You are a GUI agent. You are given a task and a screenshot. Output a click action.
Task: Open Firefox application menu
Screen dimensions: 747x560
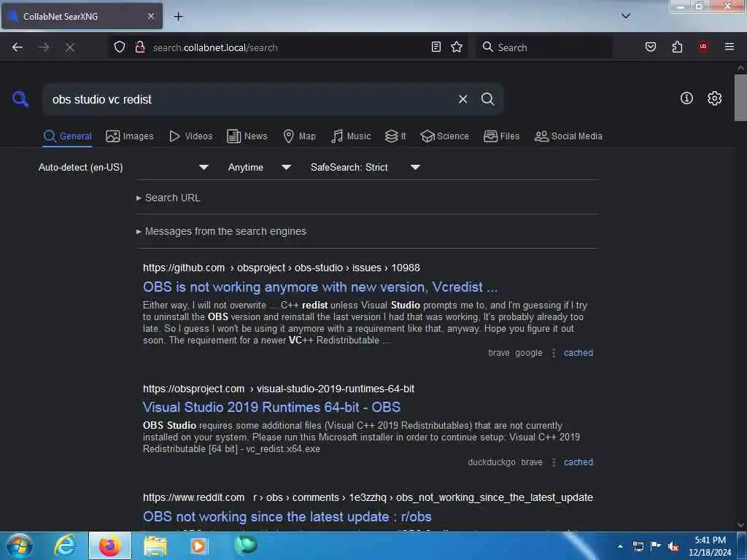729,47
